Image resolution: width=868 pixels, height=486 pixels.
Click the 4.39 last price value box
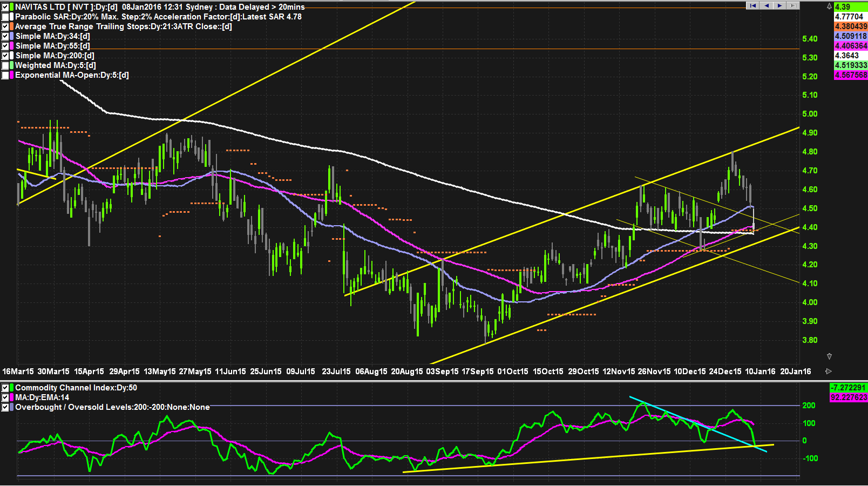click(851, 7)
